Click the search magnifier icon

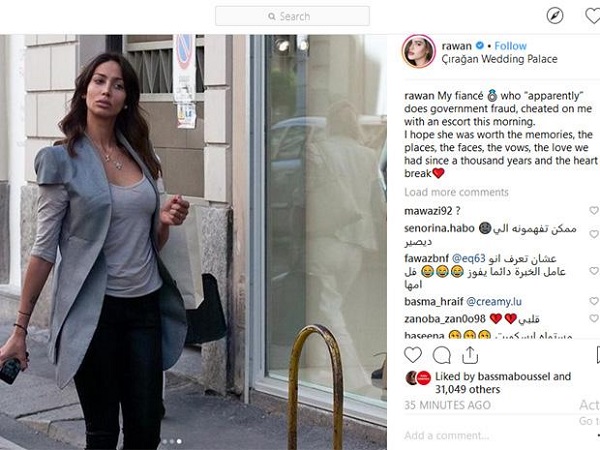[x=272, y=16]
